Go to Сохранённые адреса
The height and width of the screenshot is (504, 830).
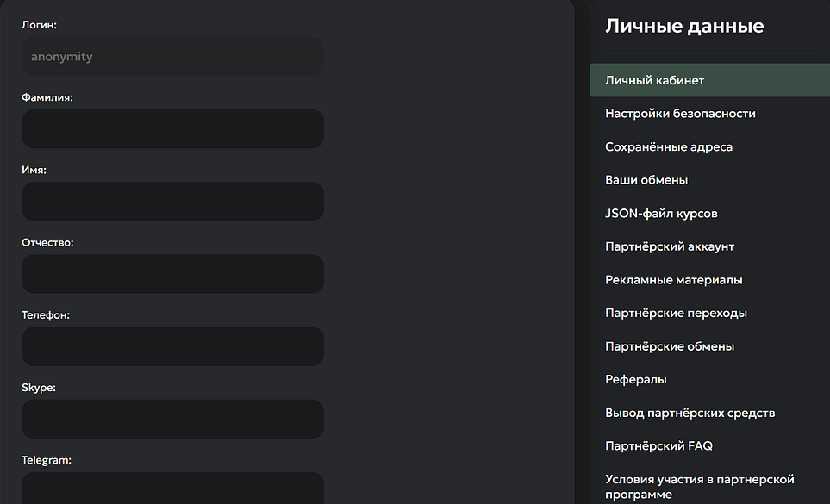pos(669,147)
